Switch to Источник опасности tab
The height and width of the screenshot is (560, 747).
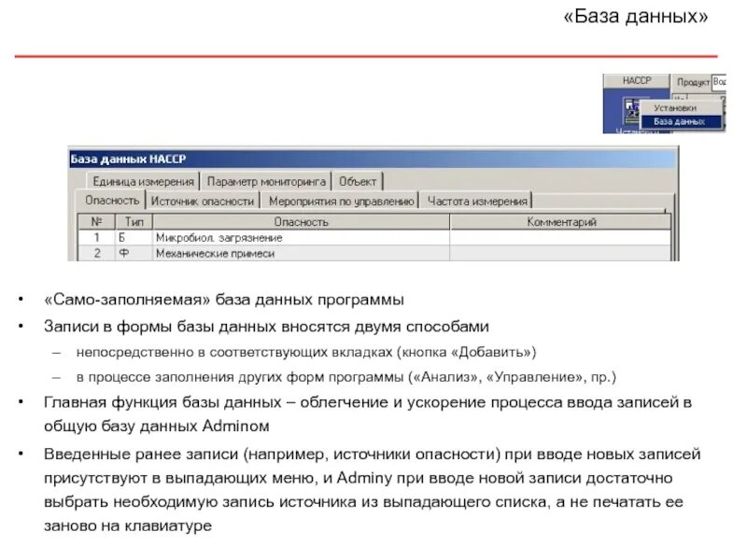203,201
